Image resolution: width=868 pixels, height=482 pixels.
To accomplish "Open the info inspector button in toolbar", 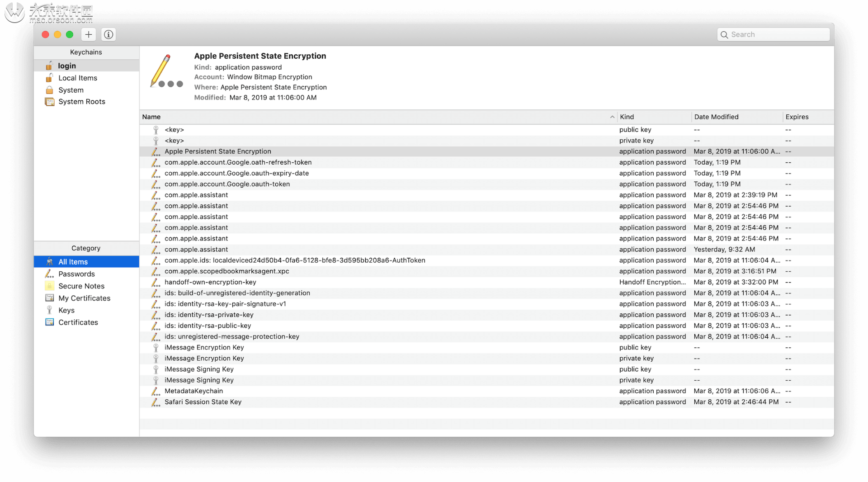I will 108,34.
